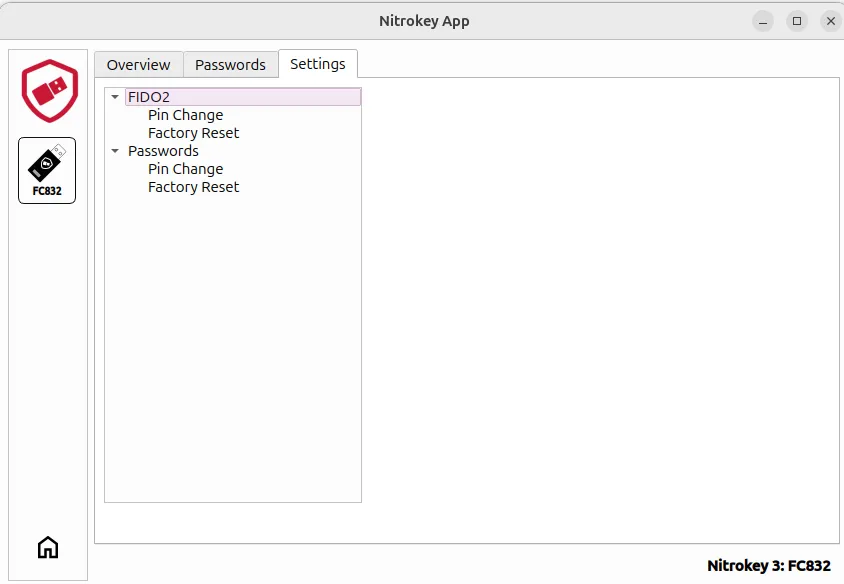Select the Passwords entry in settings tree
This screenshot has height=584, width=844.
point(163,151)
